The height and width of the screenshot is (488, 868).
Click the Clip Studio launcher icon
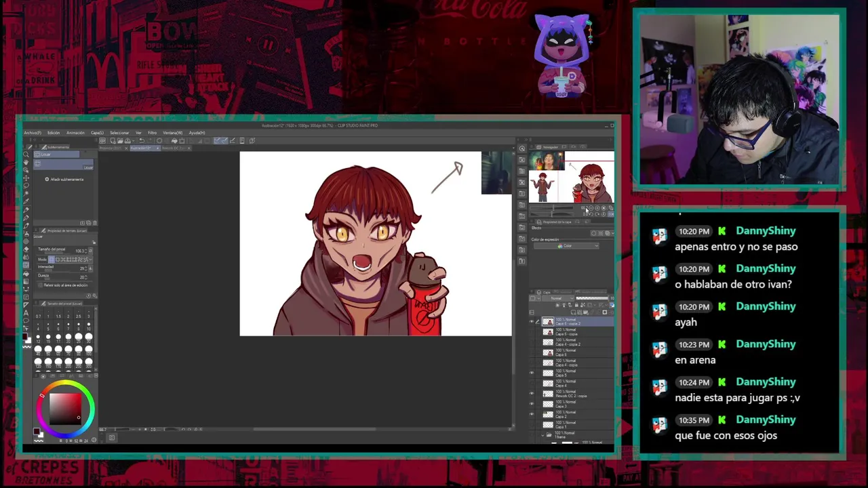[102, 140]
